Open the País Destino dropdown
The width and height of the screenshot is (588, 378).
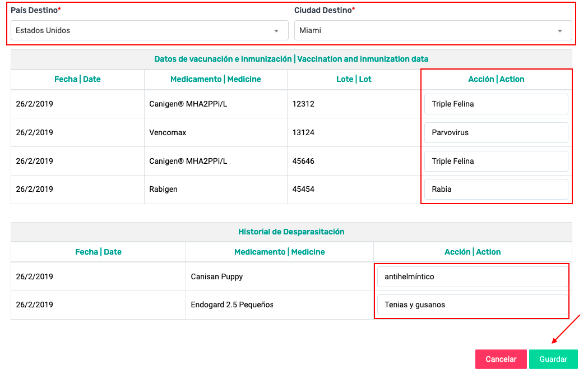click(149, 30)
